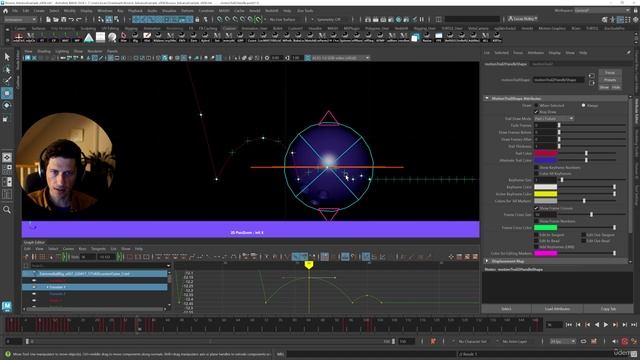The width and height of the screenshot is (640, 360).
Task: Pick the Paint Selection tool
Action: [7, 80]
